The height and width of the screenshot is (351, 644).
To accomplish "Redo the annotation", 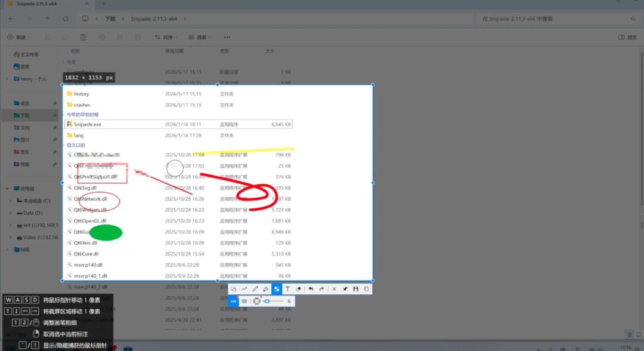I will tap(321, 289).
